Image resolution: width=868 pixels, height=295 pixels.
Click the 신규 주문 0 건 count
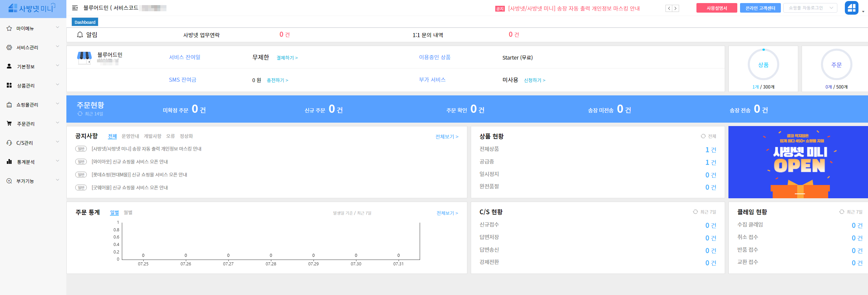pos(336,109)
